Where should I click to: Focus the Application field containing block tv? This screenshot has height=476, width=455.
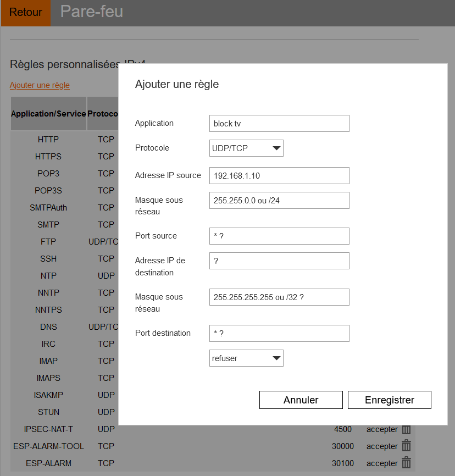pos(279,124)
